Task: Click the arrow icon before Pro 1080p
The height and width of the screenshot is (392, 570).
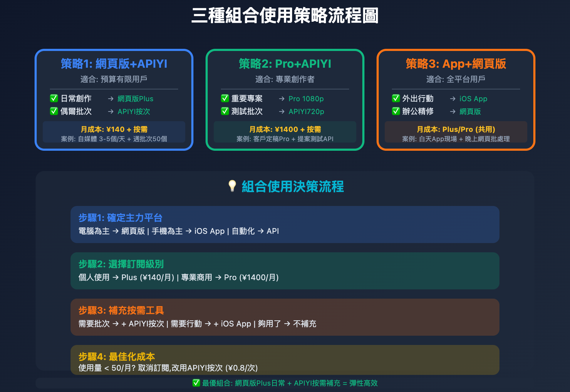Action: point(282,99)
